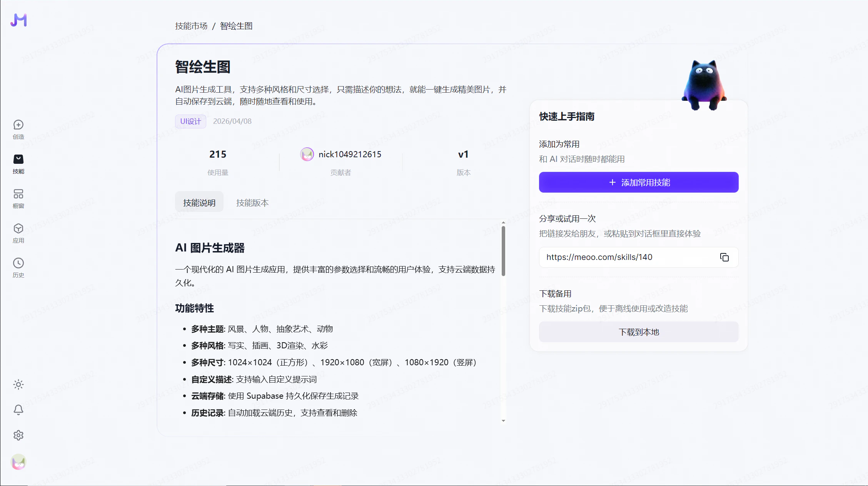The height and width of the screenshot is (486, 868).
Task: Toggle the light/dark theme sun icon
Action: [18, 384]
